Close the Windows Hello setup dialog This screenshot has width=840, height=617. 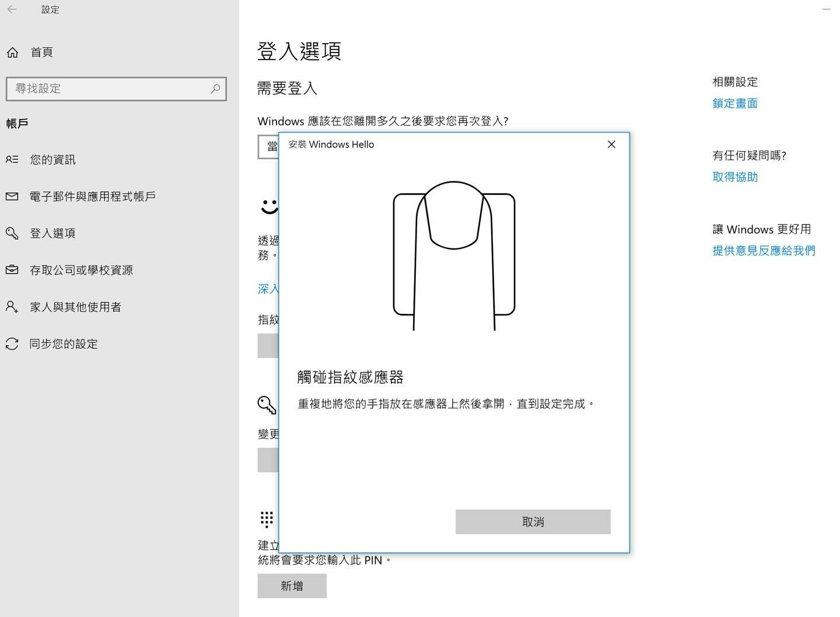pyautogui.click(x=611, y=144)
